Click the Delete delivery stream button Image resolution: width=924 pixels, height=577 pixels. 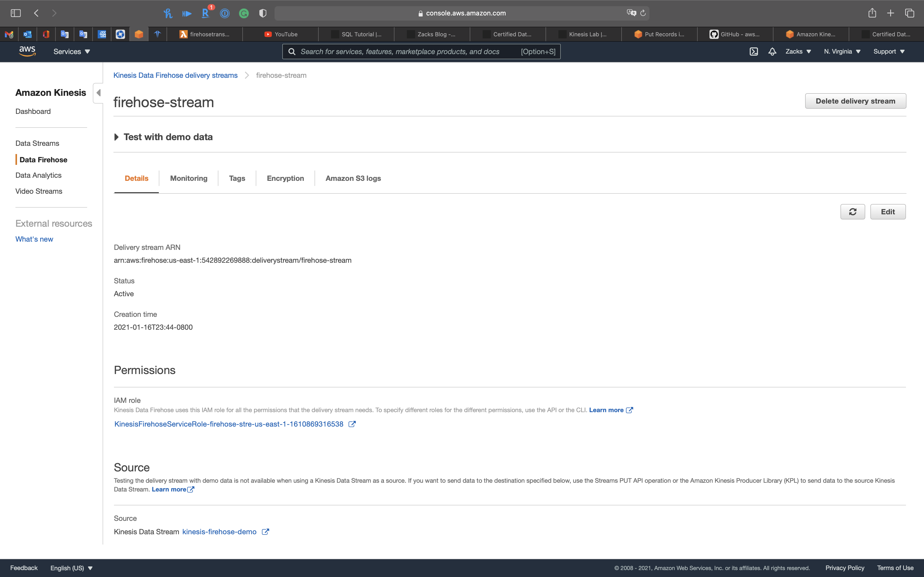tap(855, 101)
